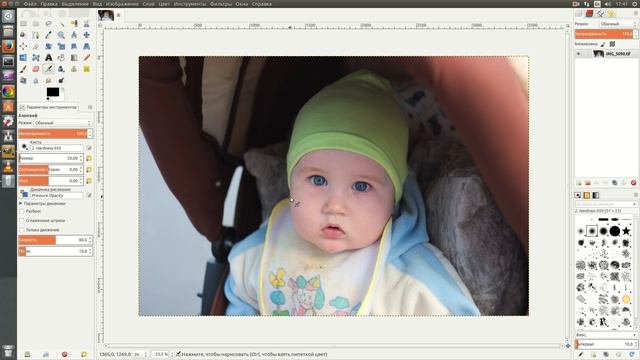Select the Dodge/Burn tool
The image size is (640, 360).
click(61, 81)
